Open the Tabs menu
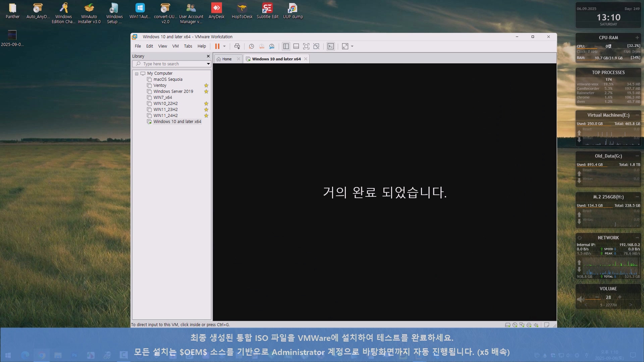 pyautogui.click(x=188, y=46)
